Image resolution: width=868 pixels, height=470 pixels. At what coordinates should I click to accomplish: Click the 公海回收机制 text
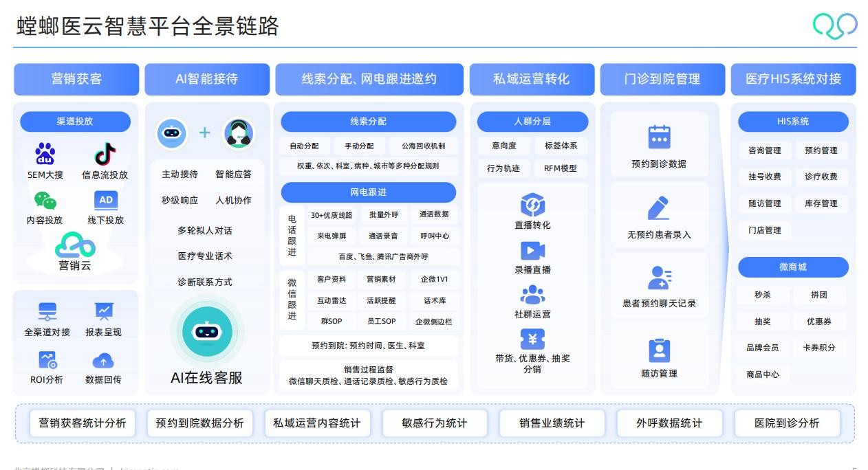(423, 146)
